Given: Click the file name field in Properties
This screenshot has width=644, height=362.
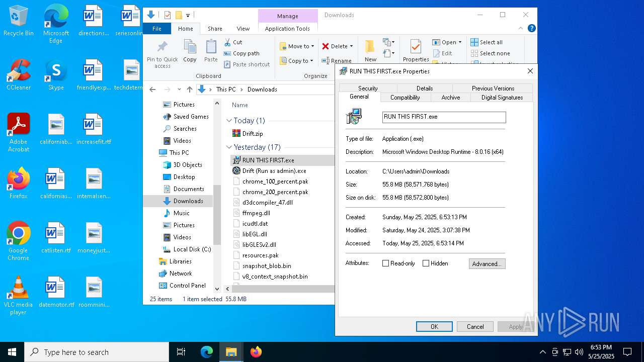Looking at the screenshot, I should (444, 117).
